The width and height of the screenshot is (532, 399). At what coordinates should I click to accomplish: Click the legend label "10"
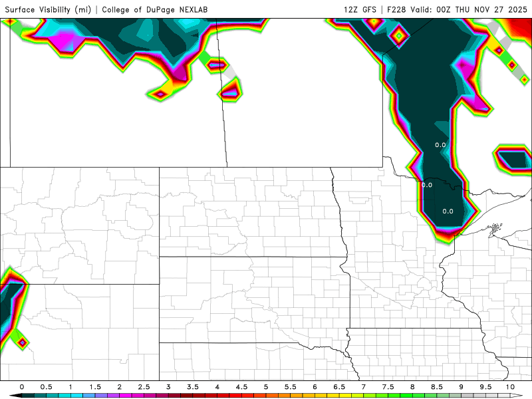tap(510, 387)
